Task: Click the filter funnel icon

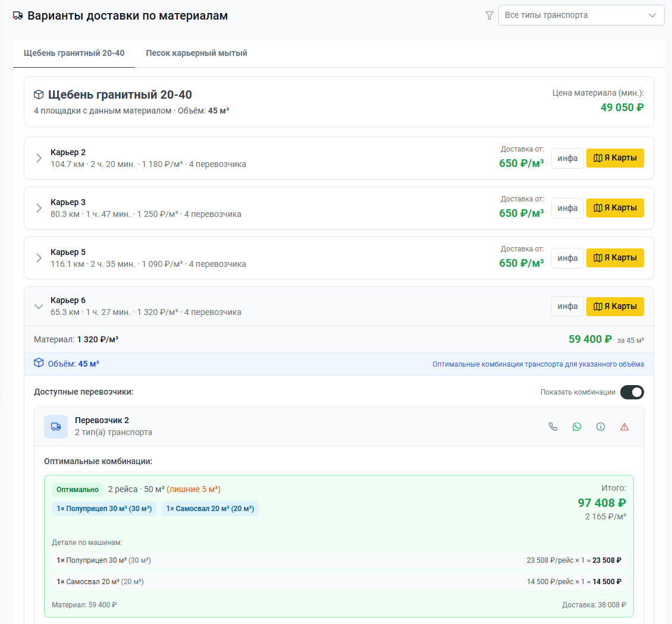Action: (489, 15)
